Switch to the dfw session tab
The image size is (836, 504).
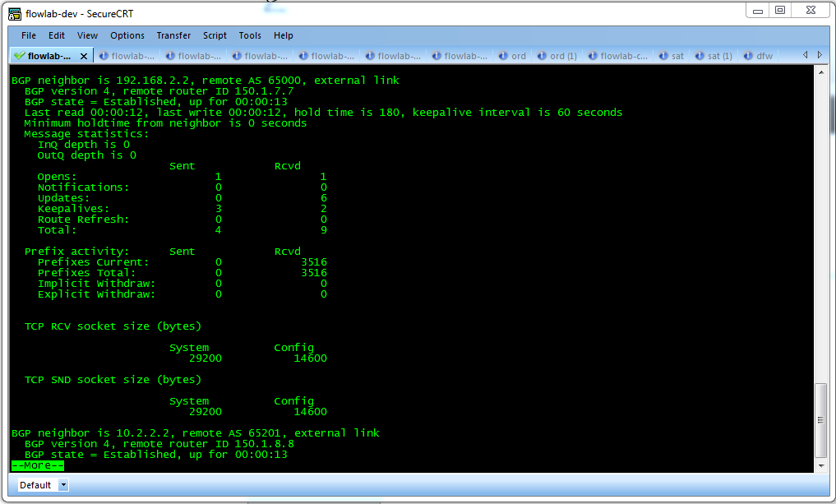click(x=758, y=55)
